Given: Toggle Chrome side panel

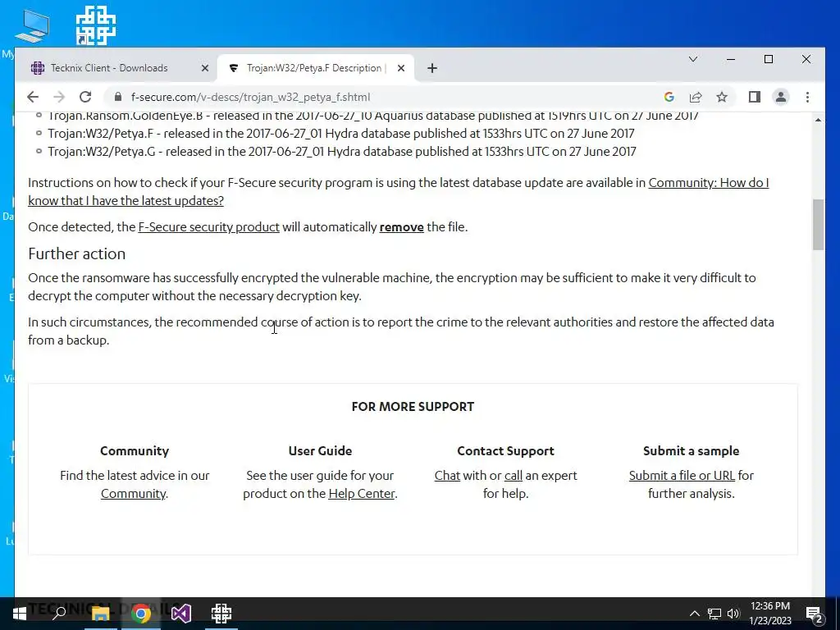Looking at the screenshot, I should (x=755, y=97).
